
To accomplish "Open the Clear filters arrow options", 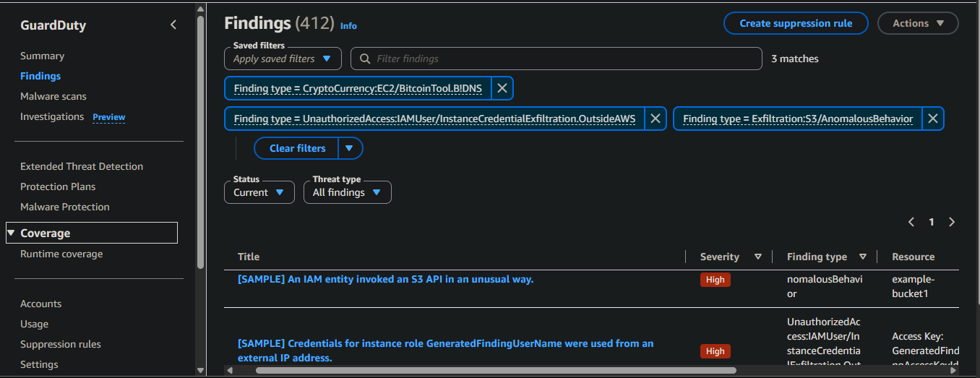I will [350, 148].
